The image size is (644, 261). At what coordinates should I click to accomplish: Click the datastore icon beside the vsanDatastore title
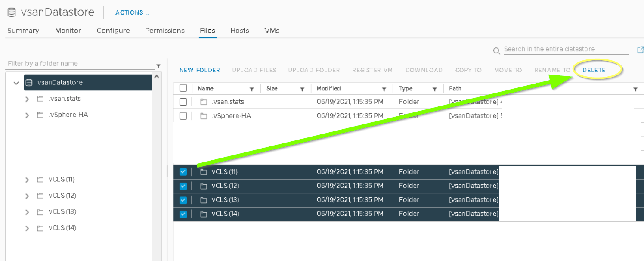[x=12, y=12]
